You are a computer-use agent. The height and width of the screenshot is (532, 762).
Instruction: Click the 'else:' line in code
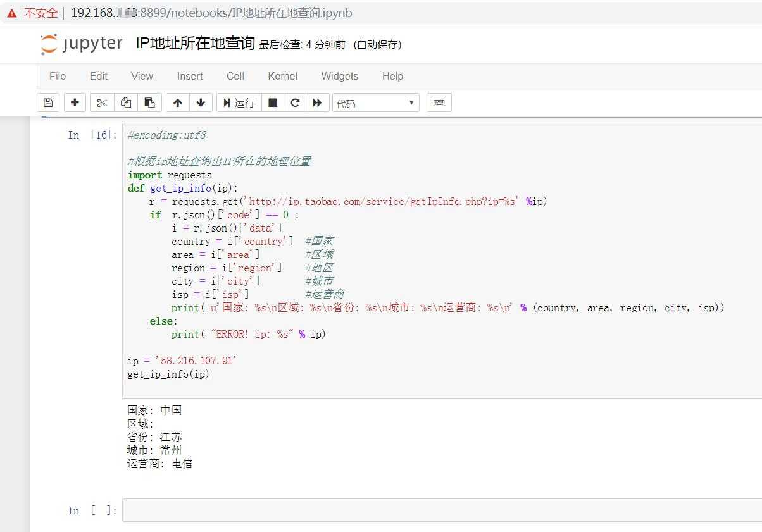[164, 321]
